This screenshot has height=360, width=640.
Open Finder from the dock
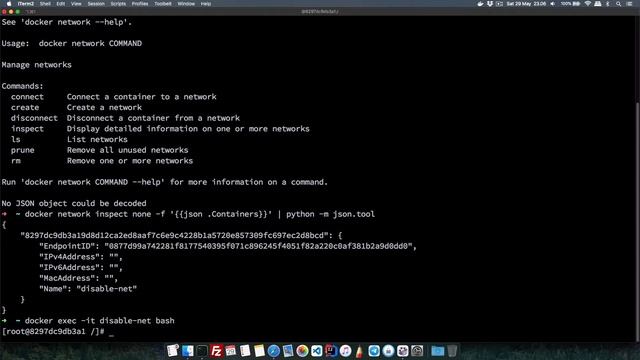pyautogui.click(x=188, y=351)
